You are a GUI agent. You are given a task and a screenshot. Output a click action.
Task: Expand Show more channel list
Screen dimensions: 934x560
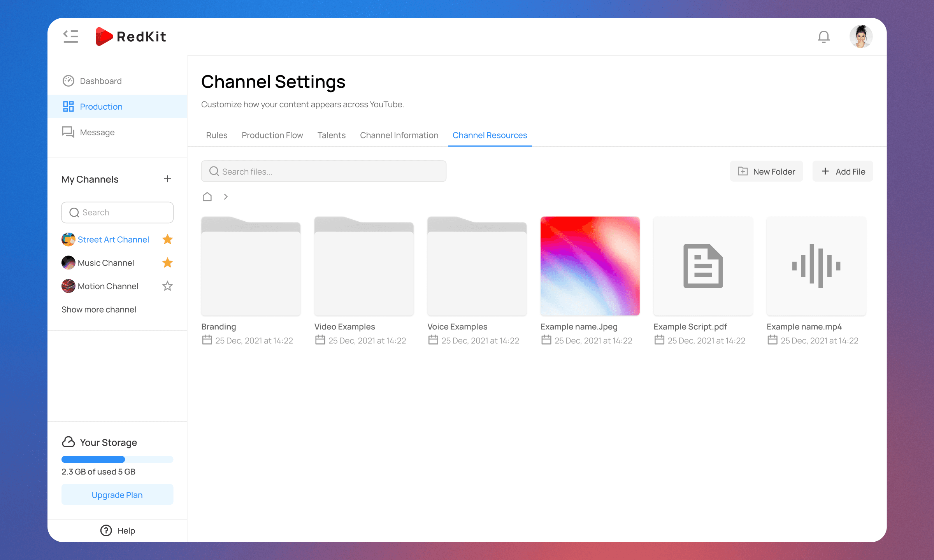pos(98,310)
